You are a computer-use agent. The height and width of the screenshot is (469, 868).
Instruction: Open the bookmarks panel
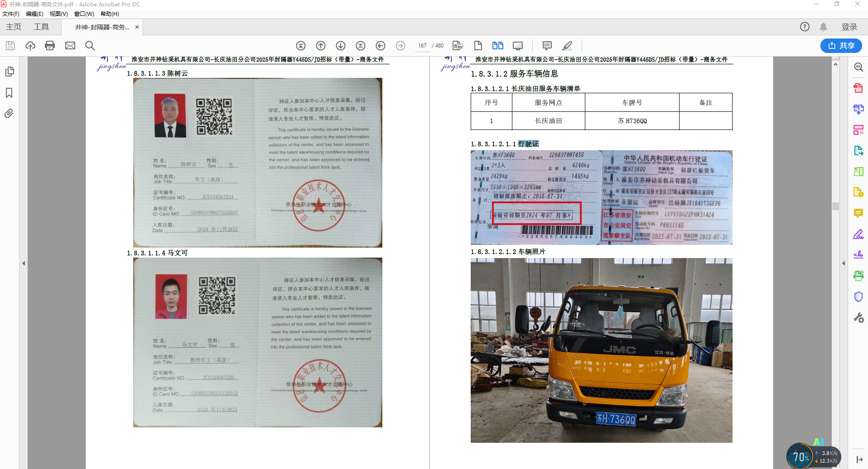tap(9, 93)
